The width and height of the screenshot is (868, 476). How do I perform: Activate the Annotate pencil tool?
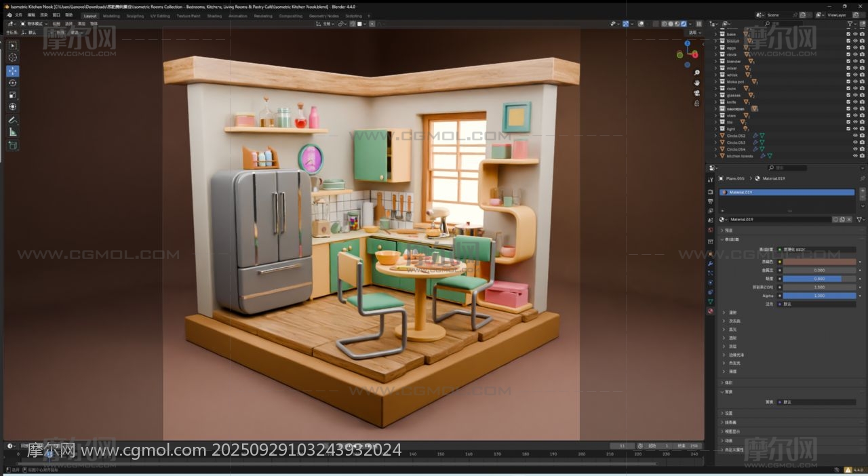(x=13, y=120)
